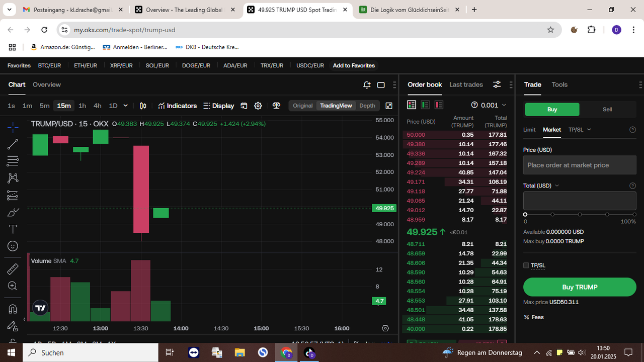
Task: Select the crosshair cursor tool
Action: 13,127
